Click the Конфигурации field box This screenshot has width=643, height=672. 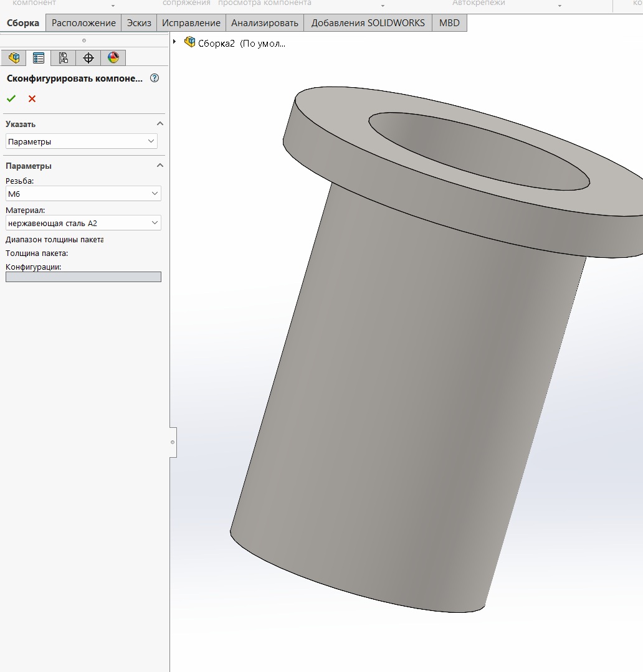[x=83, y=277]
